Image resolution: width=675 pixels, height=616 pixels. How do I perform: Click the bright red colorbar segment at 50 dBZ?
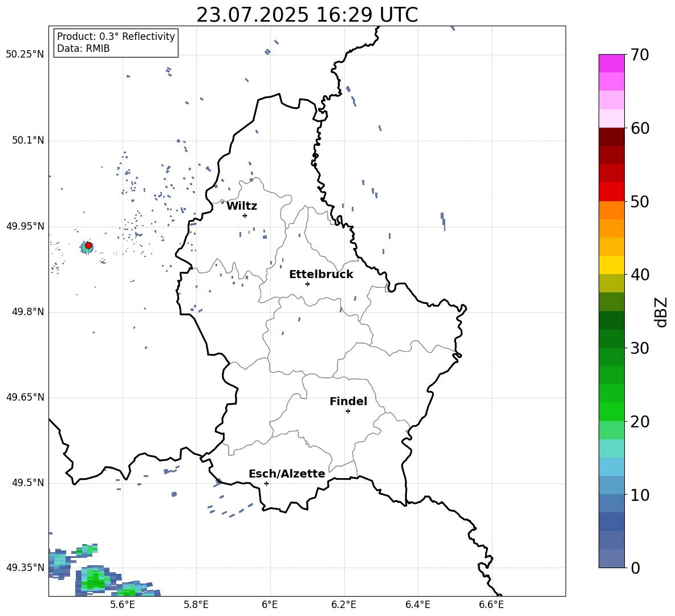point(612,192)
